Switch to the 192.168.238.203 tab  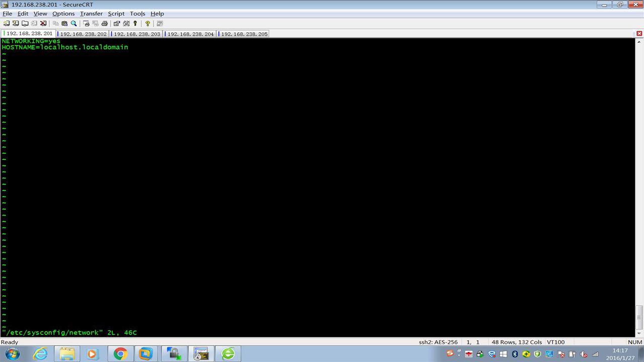tap(137, 34)
